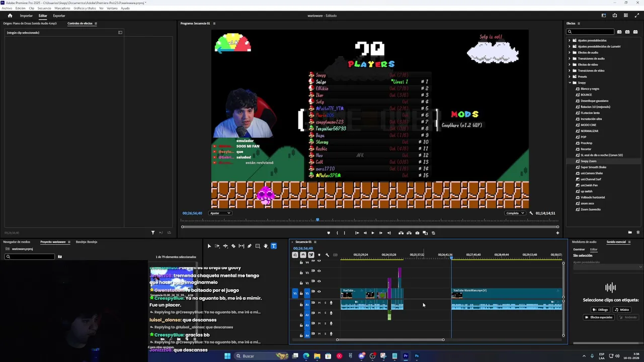Screen dimensions: 644x362
Task: Expand Ajustes preestablecidos folder
Action: (570, 40)
